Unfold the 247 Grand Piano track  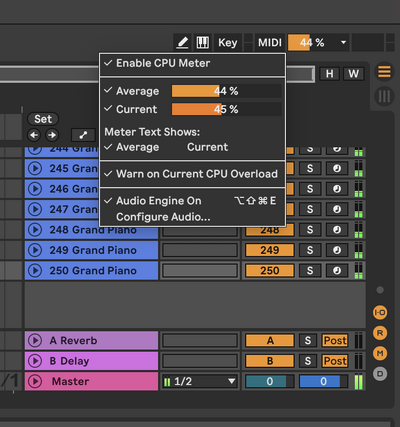(35, 209)
